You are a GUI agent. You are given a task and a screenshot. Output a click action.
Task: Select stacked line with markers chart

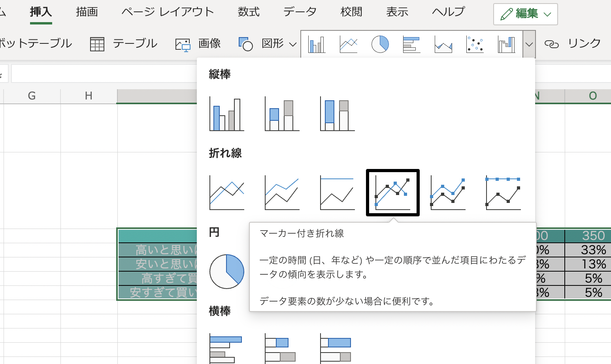click(x=448, y=193)
